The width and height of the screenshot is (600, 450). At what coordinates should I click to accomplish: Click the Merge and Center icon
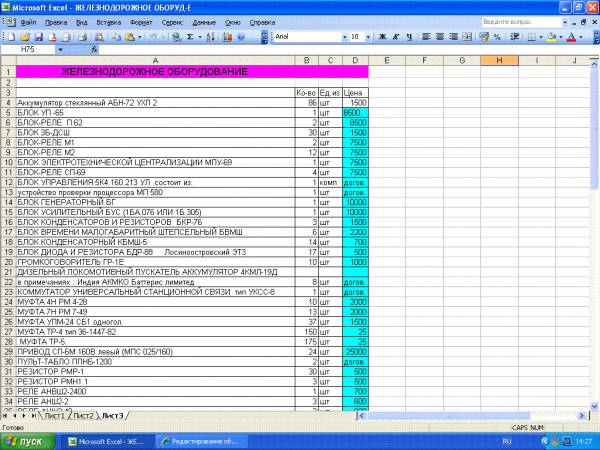click(x=466, y=36)
